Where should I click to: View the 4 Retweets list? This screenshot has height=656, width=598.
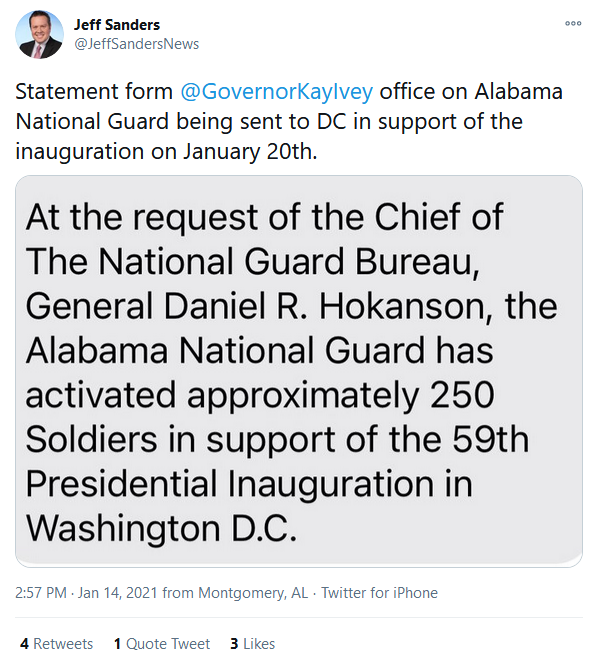point(56,643)
